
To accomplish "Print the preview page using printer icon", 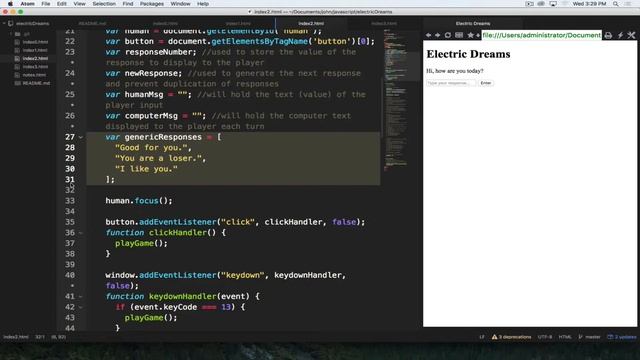I will coord(608,36).
